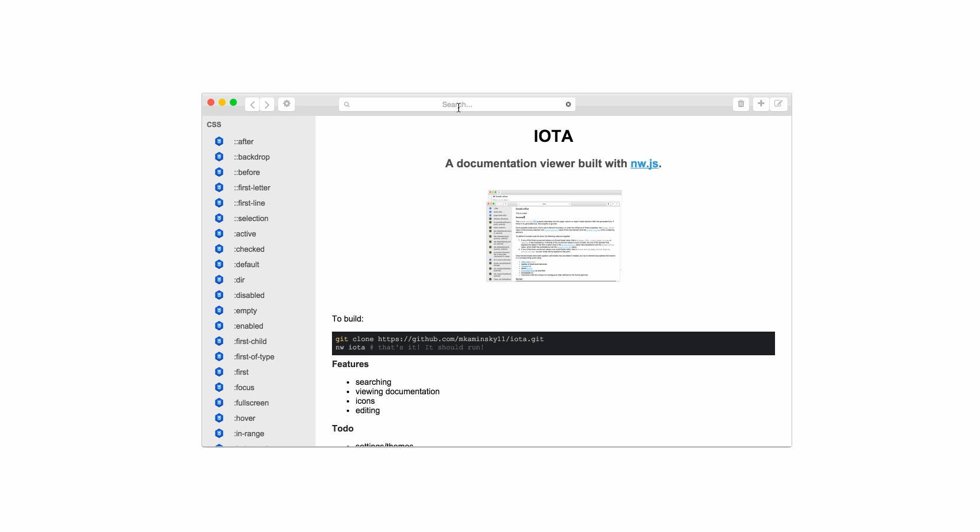Click the CSS3 icon beside ::selection
The image size is (980, 532).
tap(219, 218)
